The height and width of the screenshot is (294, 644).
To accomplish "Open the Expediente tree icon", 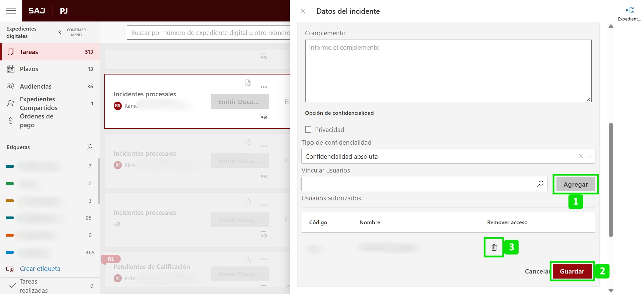I will [x=630, y=10].
